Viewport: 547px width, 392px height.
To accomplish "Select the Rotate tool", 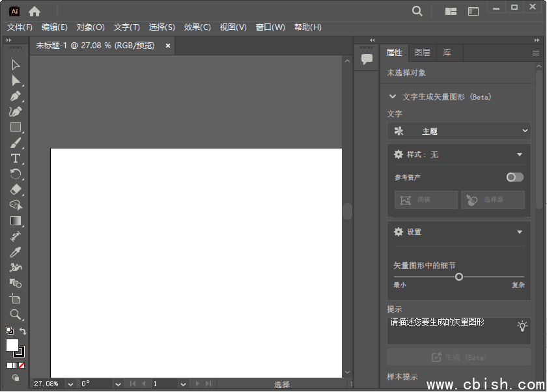I will pos(16,174).
